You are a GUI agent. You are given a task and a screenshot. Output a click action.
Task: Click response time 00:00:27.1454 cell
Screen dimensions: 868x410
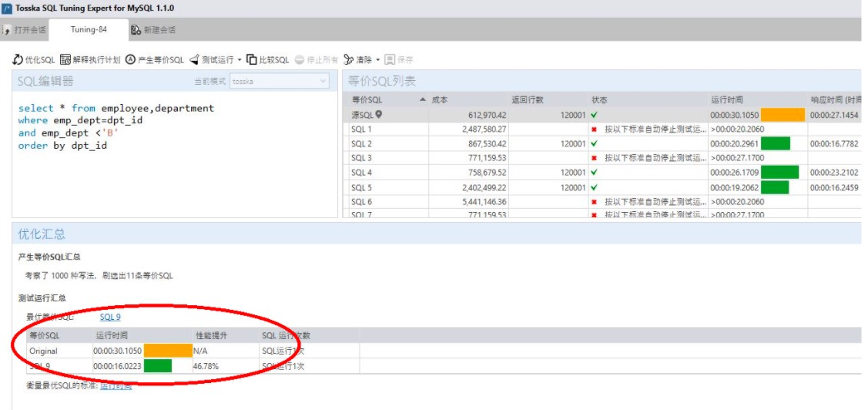point(834,115)
